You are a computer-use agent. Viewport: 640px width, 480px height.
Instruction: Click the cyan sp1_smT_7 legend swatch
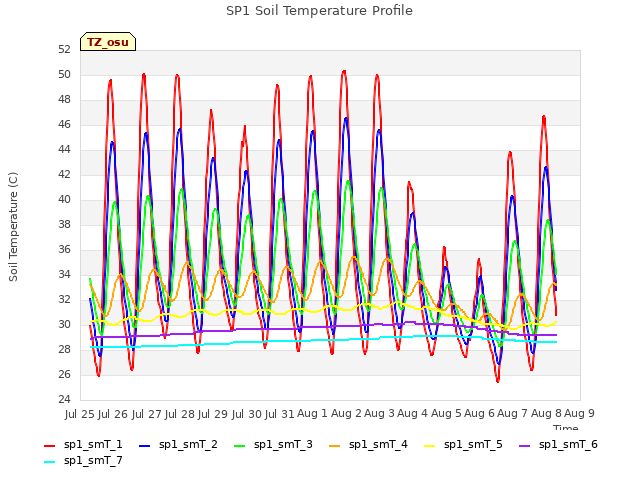click(x=49, y=462)
